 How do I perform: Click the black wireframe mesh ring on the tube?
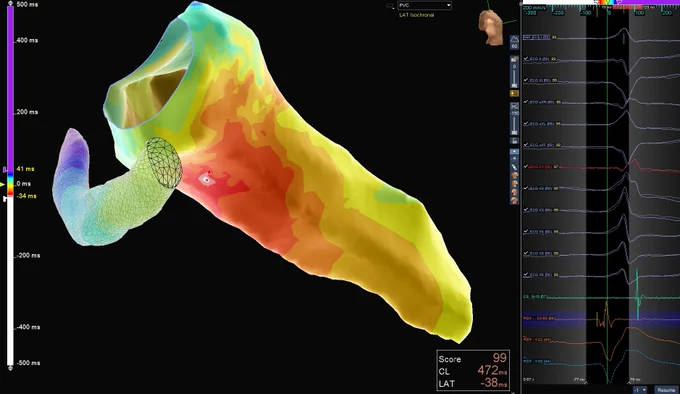point(163,163)
